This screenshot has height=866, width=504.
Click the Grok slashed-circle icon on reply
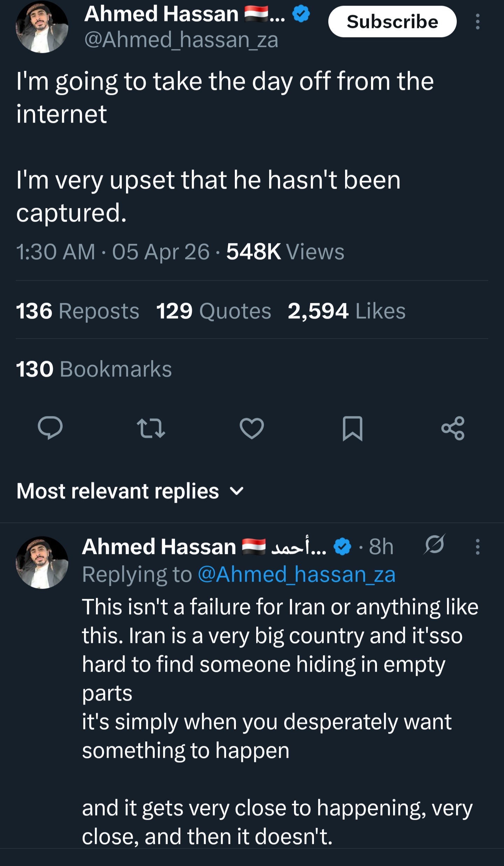click(x=434, y=545)
